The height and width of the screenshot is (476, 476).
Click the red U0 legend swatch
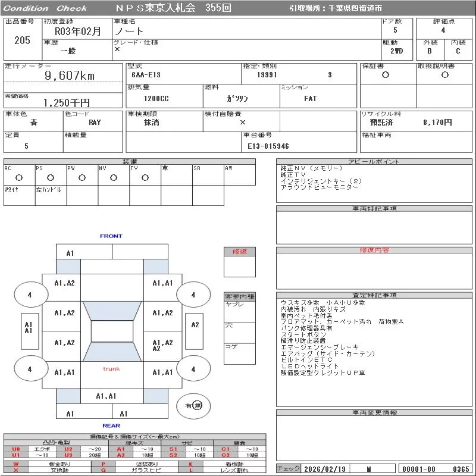pos(16,449)
